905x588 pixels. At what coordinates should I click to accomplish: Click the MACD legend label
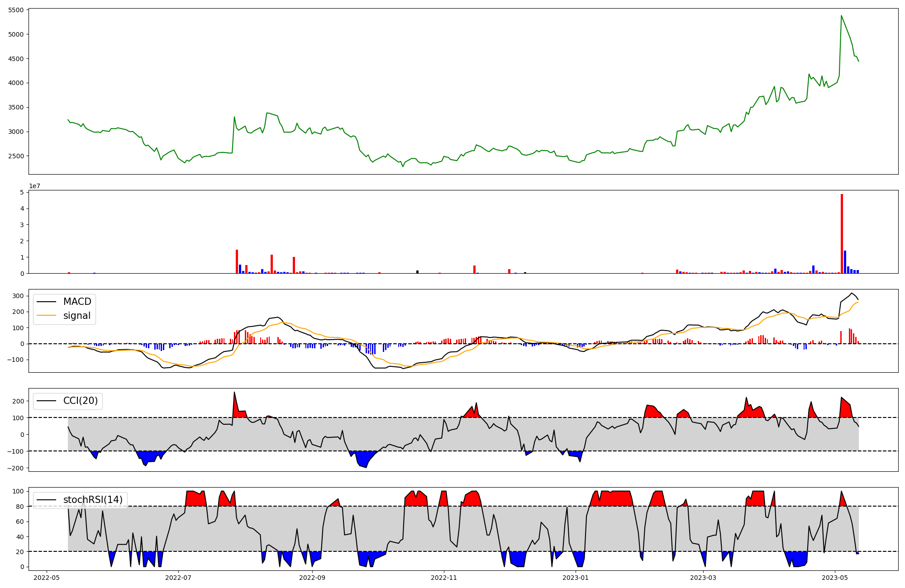77,302
